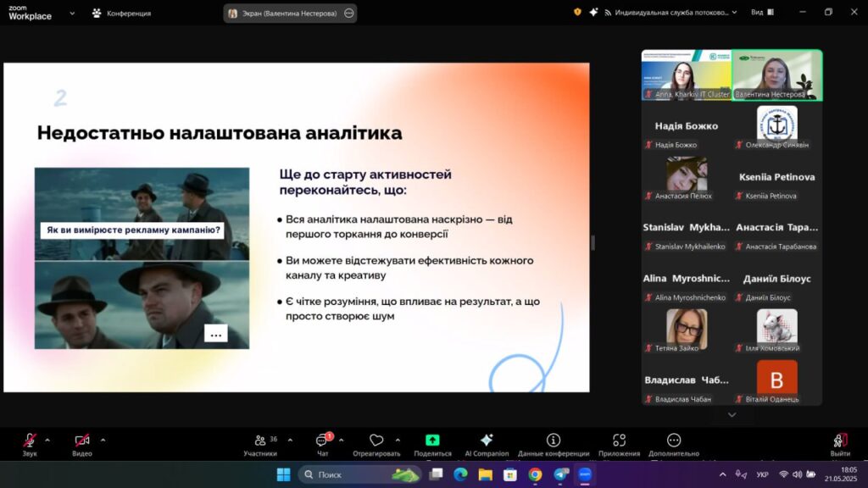
Task: Open Microsoft Edge from the taskbar
Action: (460, 474)
